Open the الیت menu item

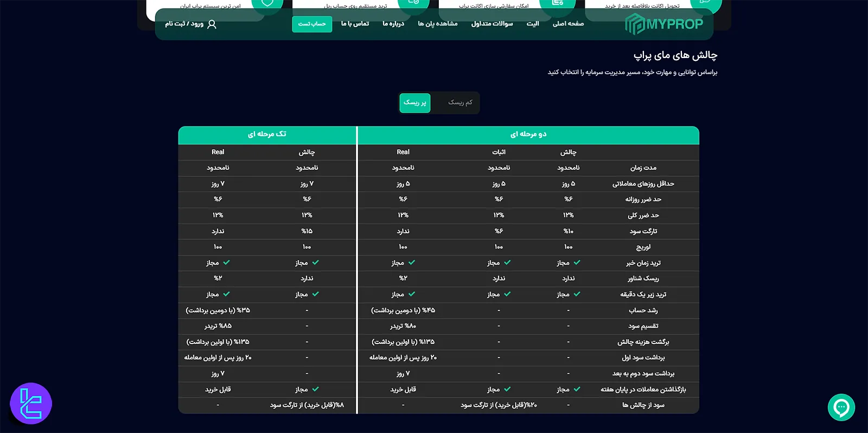[x=533, y=24]
